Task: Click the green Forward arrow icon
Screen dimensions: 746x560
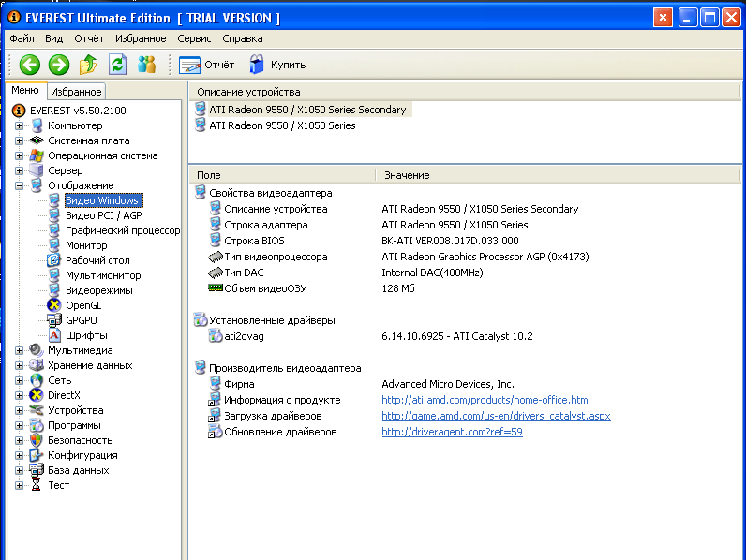Action: point(59,65)
